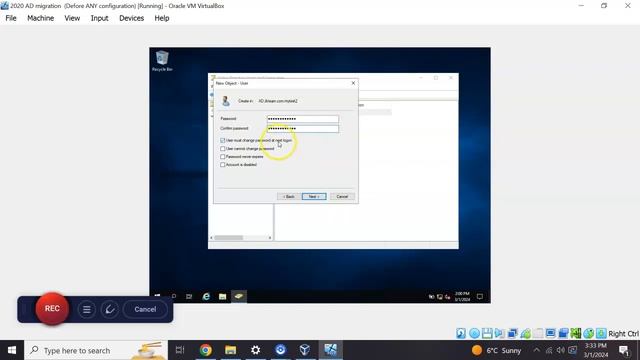The height and width of the screenshot is (360, 640).
Task: Open Internet Explorer in the VM taskbar
Action: coord(206,296)
